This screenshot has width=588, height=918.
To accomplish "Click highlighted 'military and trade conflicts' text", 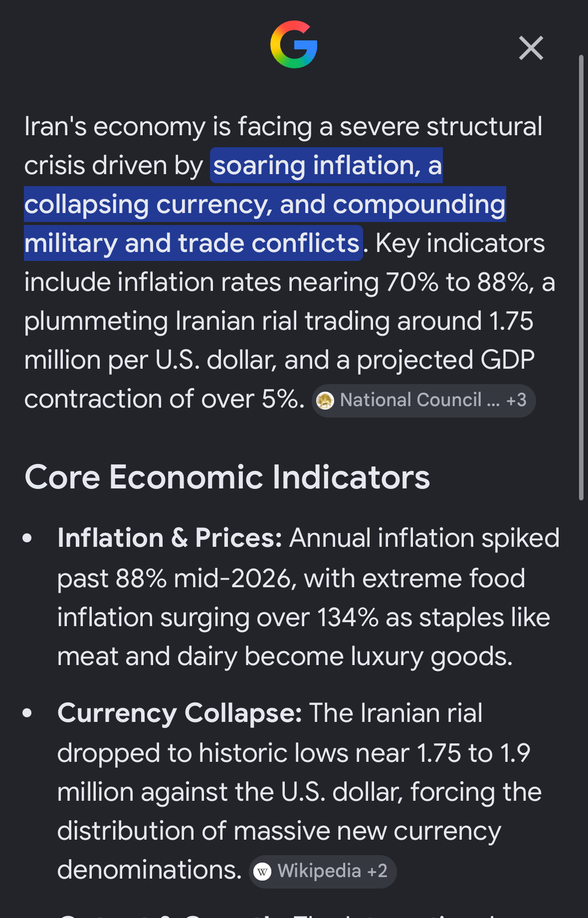I will click(x=193, y=243).
